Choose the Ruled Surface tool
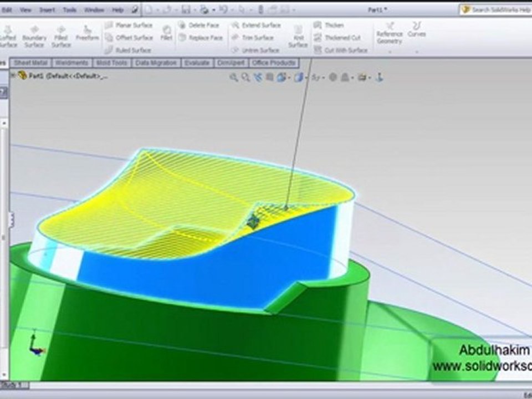The image size is (532, 399). (128, 50)
